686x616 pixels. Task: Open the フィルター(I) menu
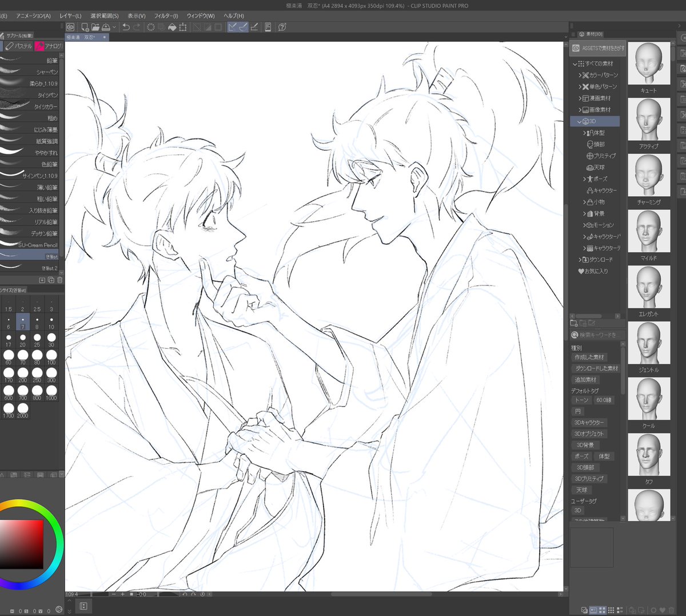[166, 15]
